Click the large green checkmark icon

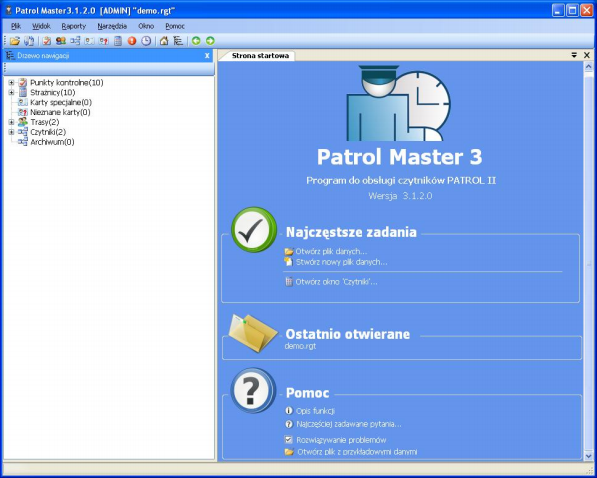pos(254,229)
